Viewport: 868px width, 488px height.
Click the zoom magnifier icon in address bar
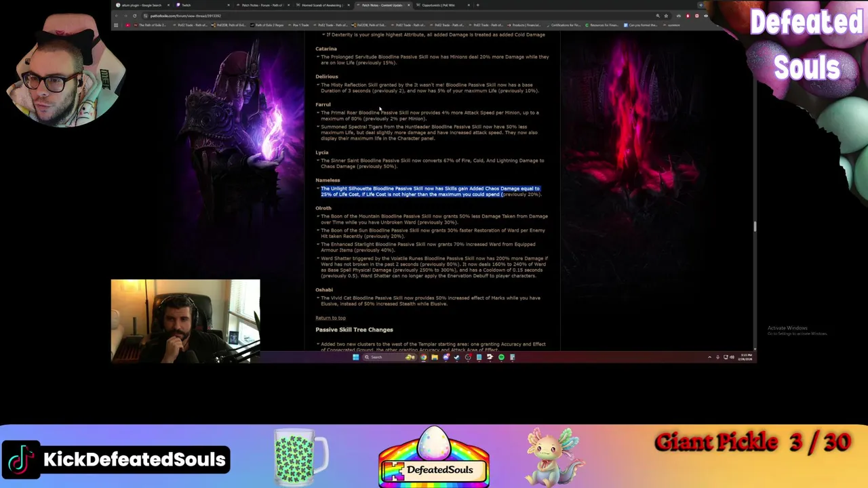click(658, 16)
